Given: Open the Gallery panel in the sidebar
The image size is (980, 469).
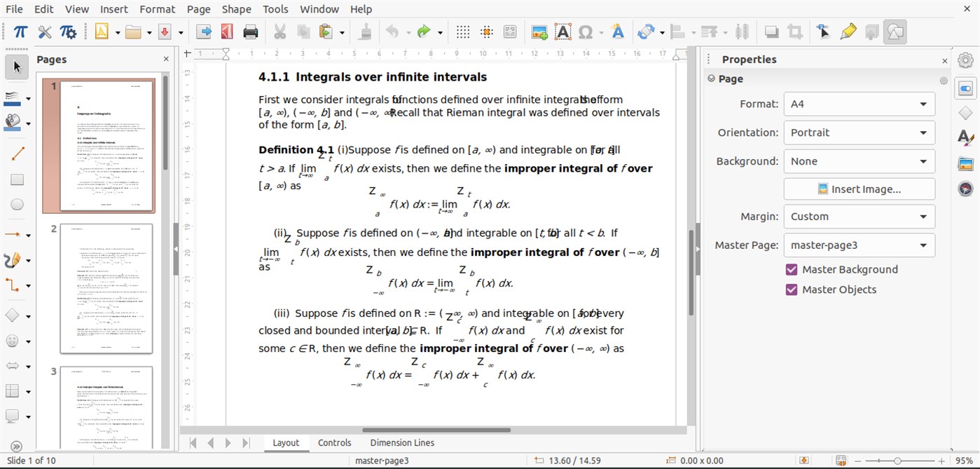Looking at the screenshot, I should tap(965, 163).
